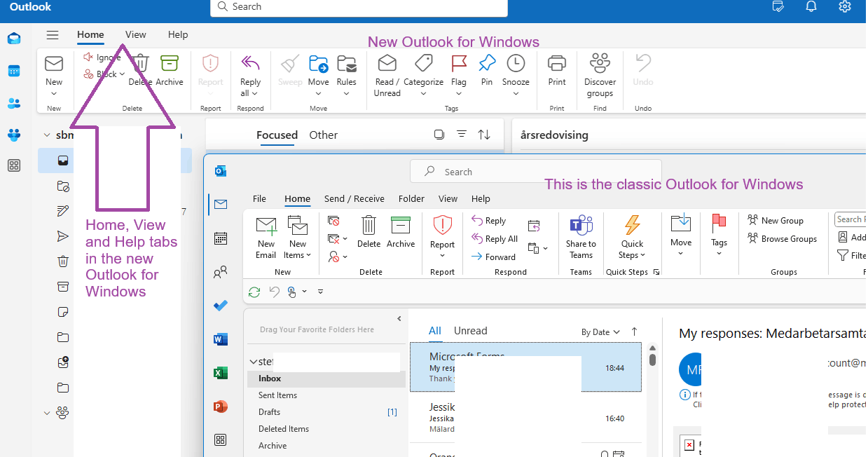The width and height of the screenshot is (868, 457).
Task: Click Print icon in new Outlook ribbon
Action: coord(557,64)
